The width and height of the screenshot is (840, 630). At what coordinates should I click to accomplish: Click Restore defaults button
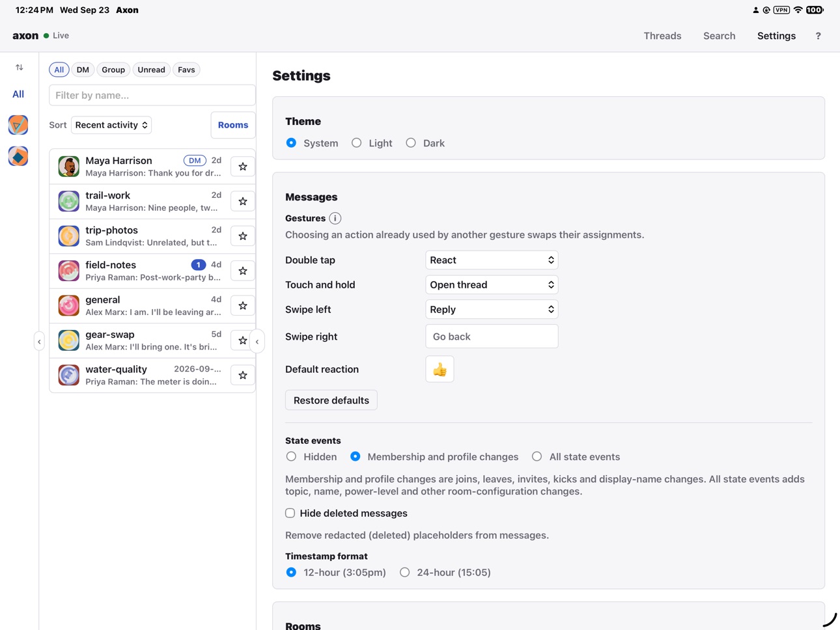(331, 400)
